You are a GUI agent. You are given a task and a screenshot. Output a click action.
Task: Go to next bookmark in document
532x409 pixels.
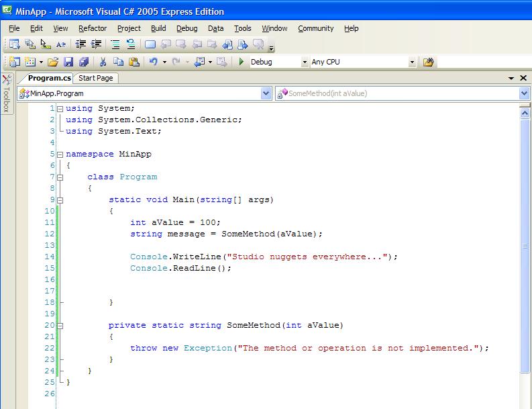(243, 44)
